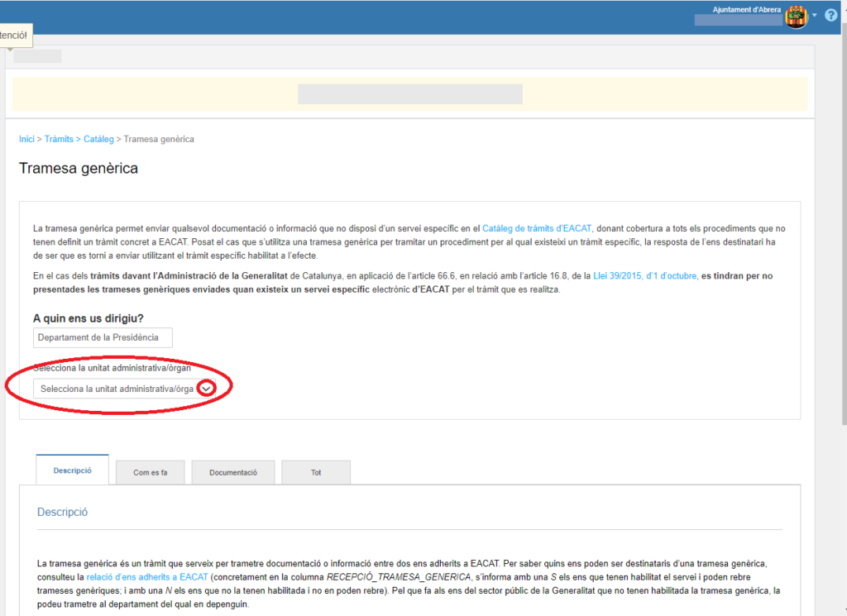Image resolution: width=847 pixels, height=616 pixels.
Task: Go to Inici in the breadcrumb
Action: [26, 139]
